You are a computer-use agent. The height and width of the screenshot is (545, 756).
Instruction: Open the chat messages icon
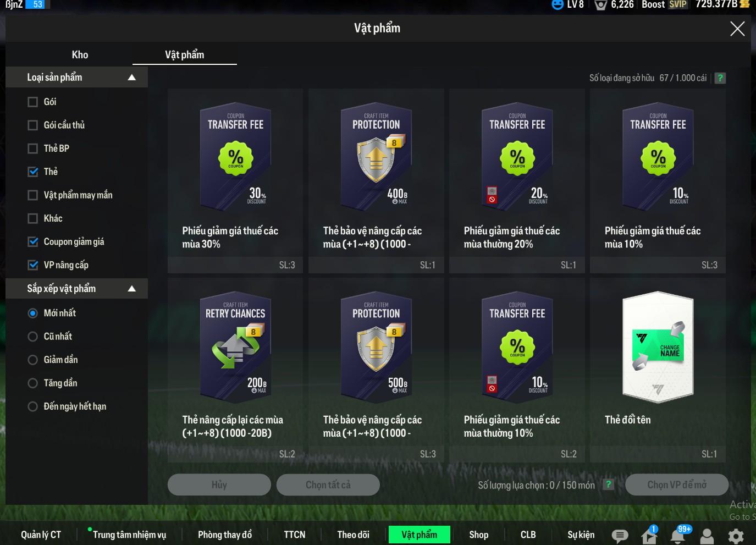620,536
